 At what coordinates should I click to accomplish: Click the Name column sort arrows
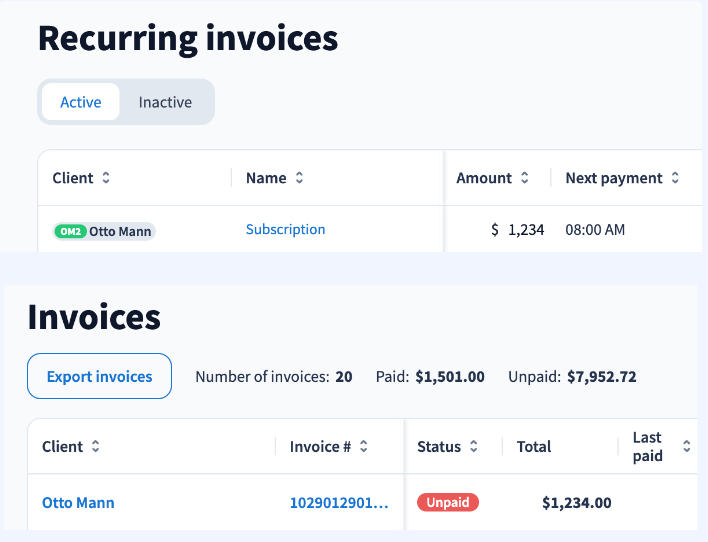(x=299, y=178)
